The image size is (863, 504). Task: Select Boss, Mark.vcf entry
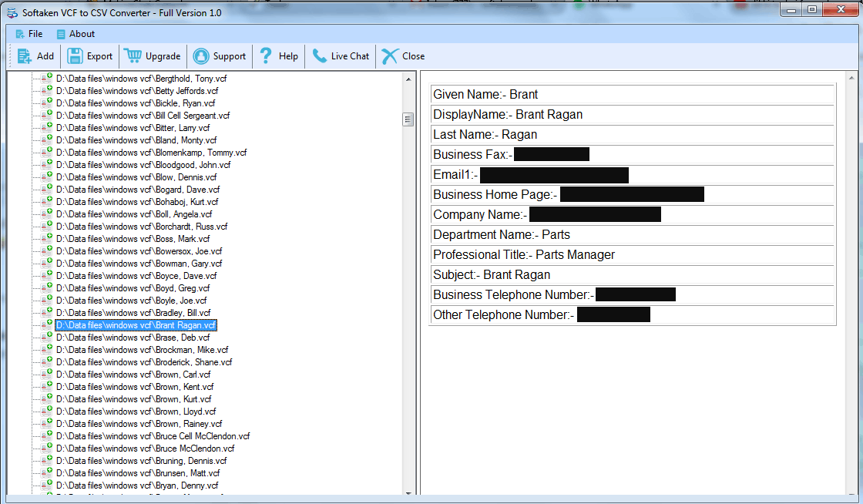pyautogui.click(x=133, y=239)
